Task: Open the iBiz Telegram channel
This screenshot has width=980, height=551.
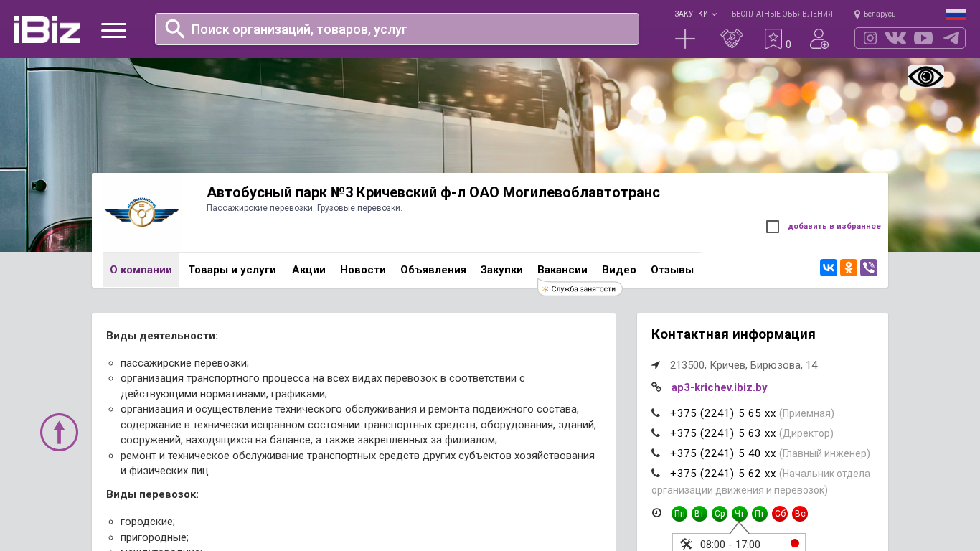Action: coord(951,38)
